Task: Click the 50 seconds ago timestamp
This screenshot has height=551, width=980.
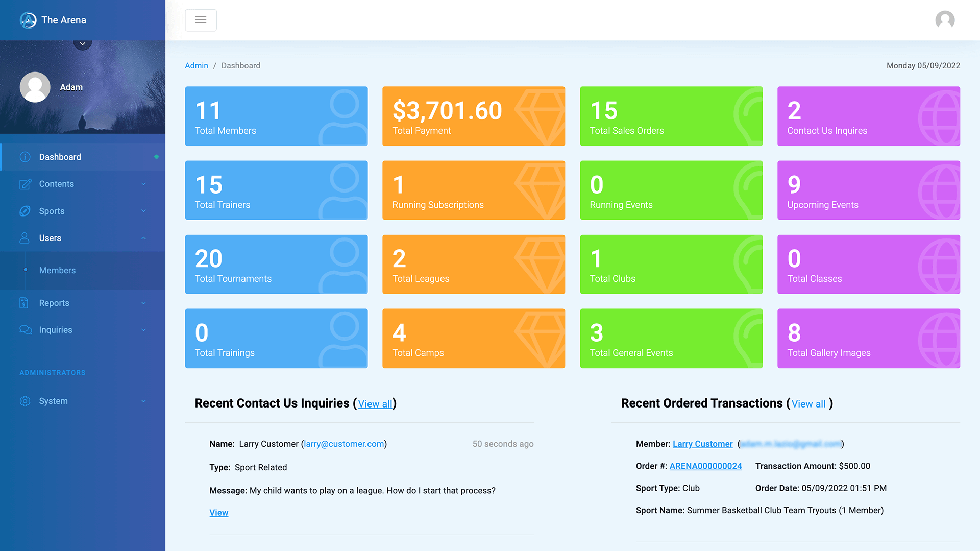Action: [503, 444]
